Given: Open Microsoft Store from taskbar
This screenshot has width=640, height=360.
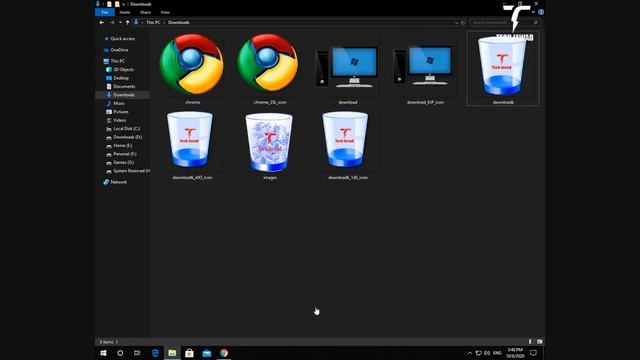Looking at the screenshot, I should [x=189, y=353].
